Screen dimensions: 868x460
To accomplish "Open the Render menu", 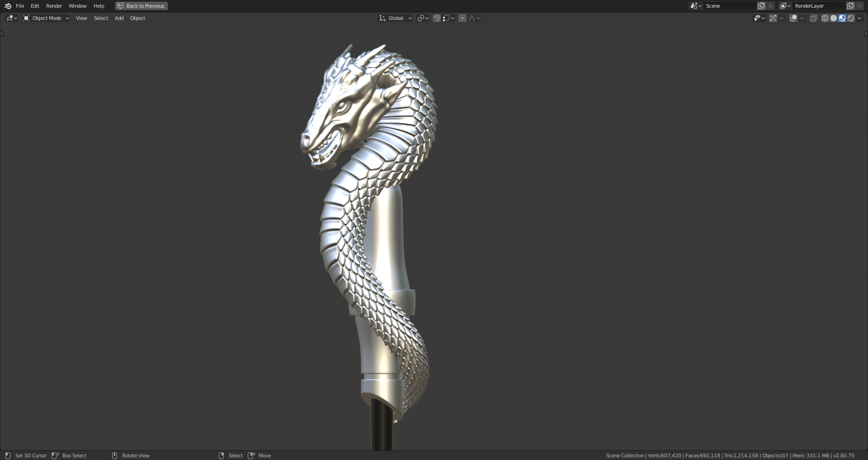I will [54, 6].
